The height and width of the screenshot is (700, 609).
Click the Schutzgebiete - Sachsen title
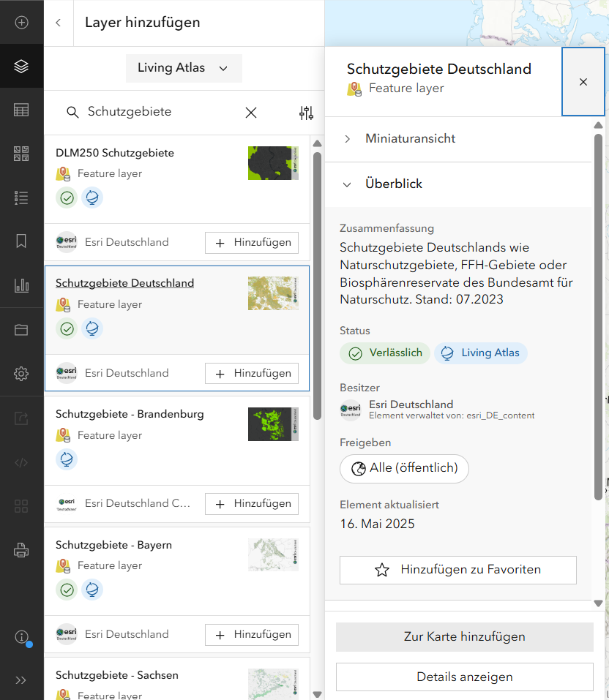116,675
